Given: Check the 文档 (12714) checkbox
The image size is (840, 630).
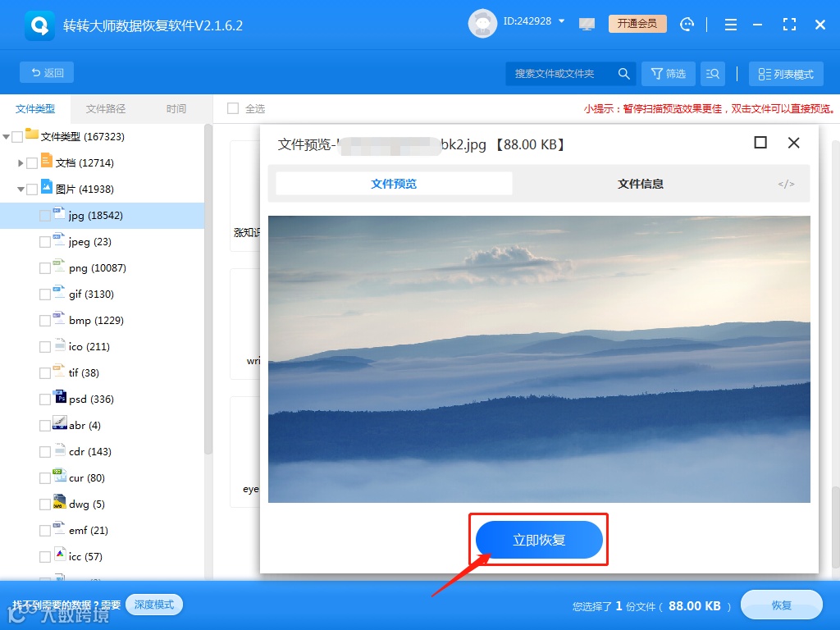Looking at the screenshot, I should [32, 163].
